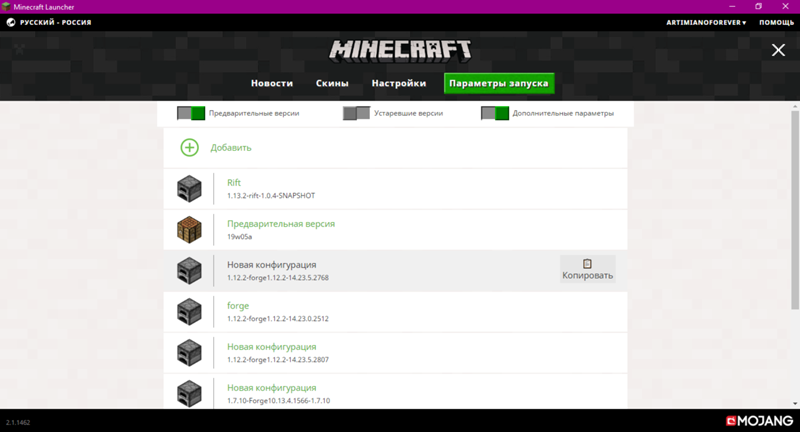Click version text 1.12.2-forge1.12.2-14.23.0.2512
The image size is (800, 432).
pos(278,319)
